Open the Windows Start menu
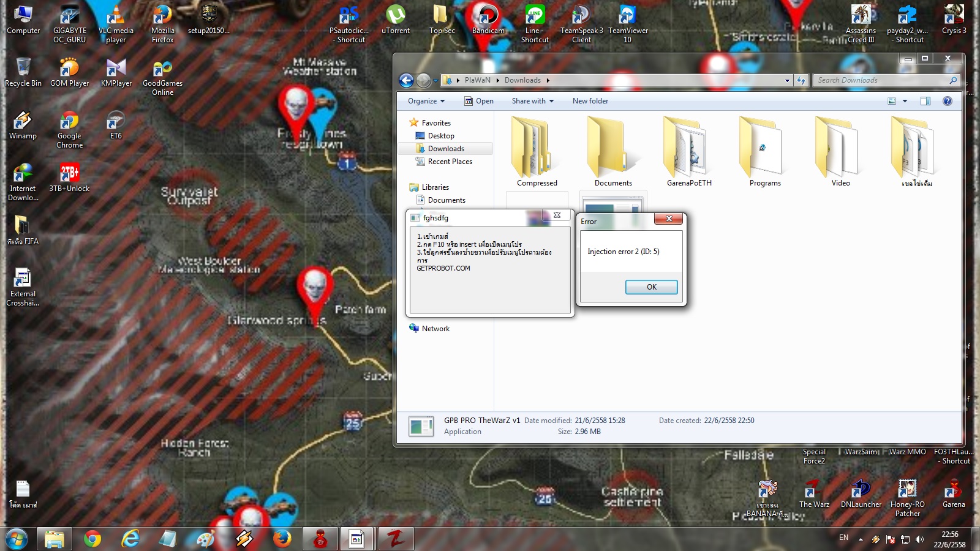The height and width of the screenshot is (551, 980). [x=17, y=539]
